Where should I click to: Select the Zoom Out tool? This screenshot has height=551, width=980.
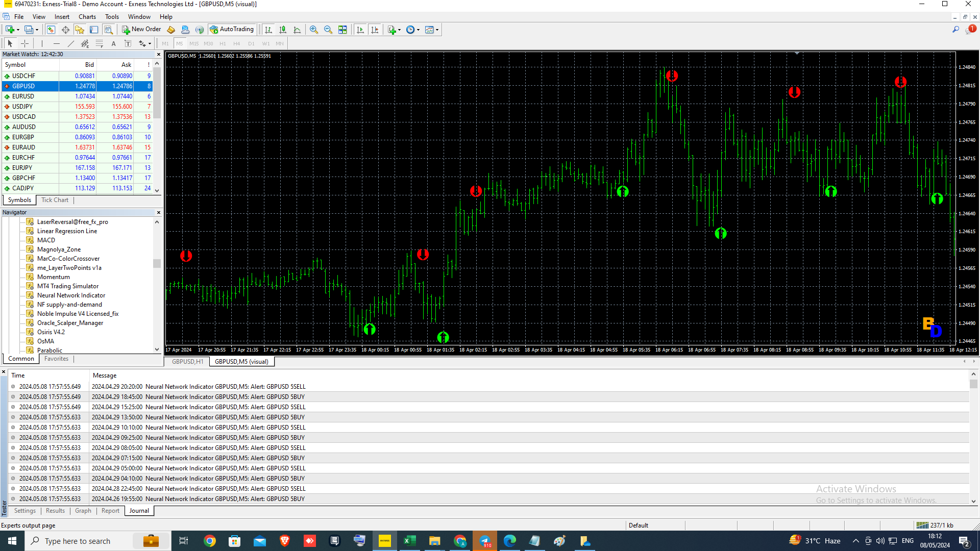click(328, 29)
